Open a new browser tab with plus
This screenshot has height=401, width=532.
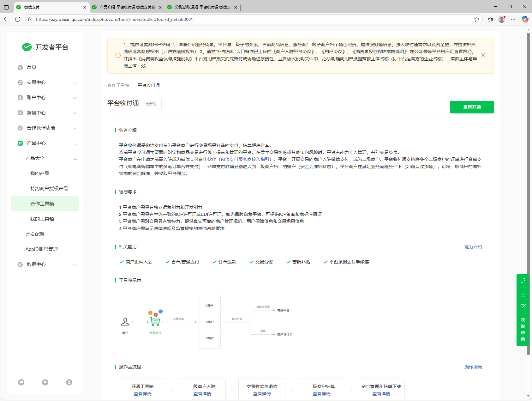[246, 7]
